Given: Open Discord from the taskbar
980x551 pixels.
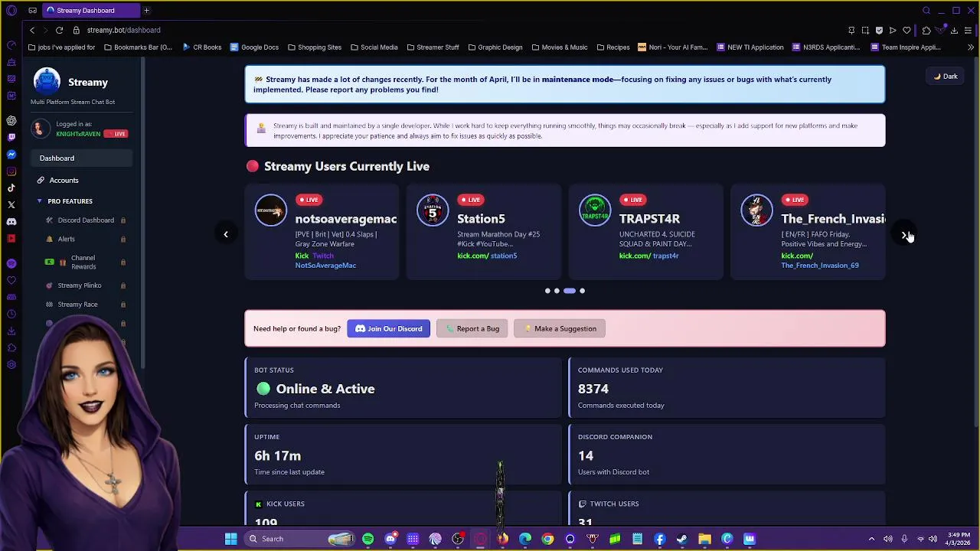Looking at the screenshot, I should click(390, 539).
